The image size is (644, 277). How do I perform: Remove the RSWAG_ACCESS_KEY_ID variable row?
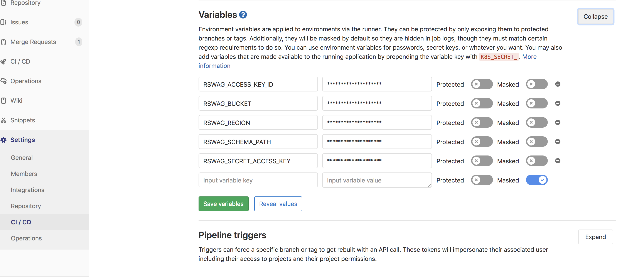point(558,84)
